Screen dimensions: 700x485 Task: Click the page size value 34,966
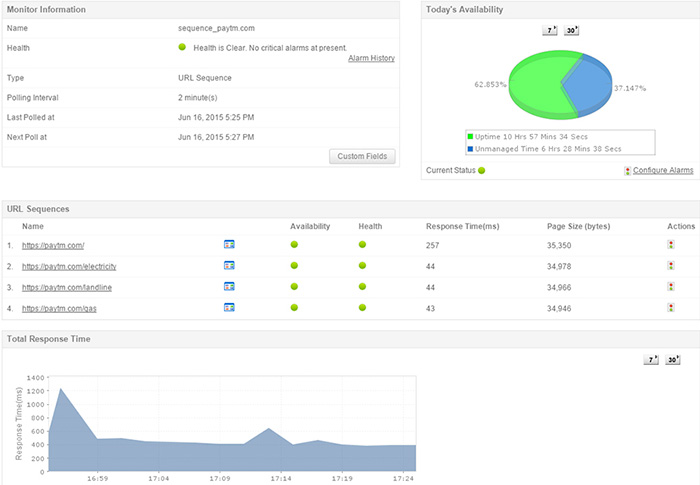pyautogui.click(x=559, y=287)
